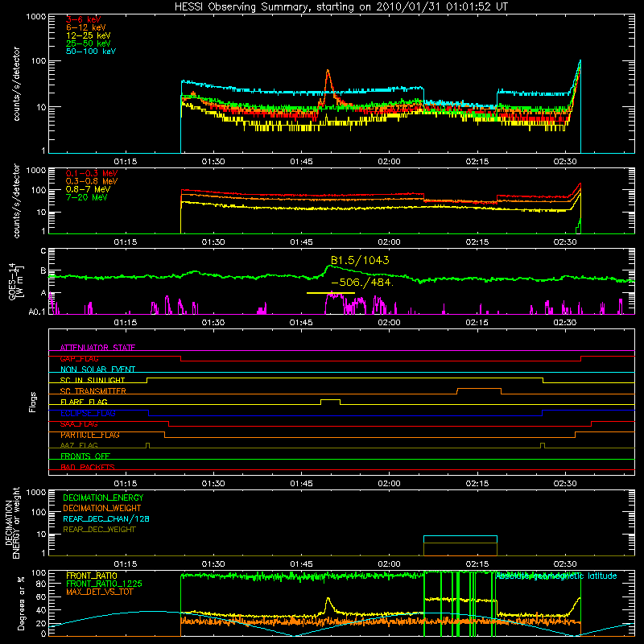Screen dimensions: 644x644
Task: Click the 02:30 tick under the GOES panel
Action: (565, 323)
